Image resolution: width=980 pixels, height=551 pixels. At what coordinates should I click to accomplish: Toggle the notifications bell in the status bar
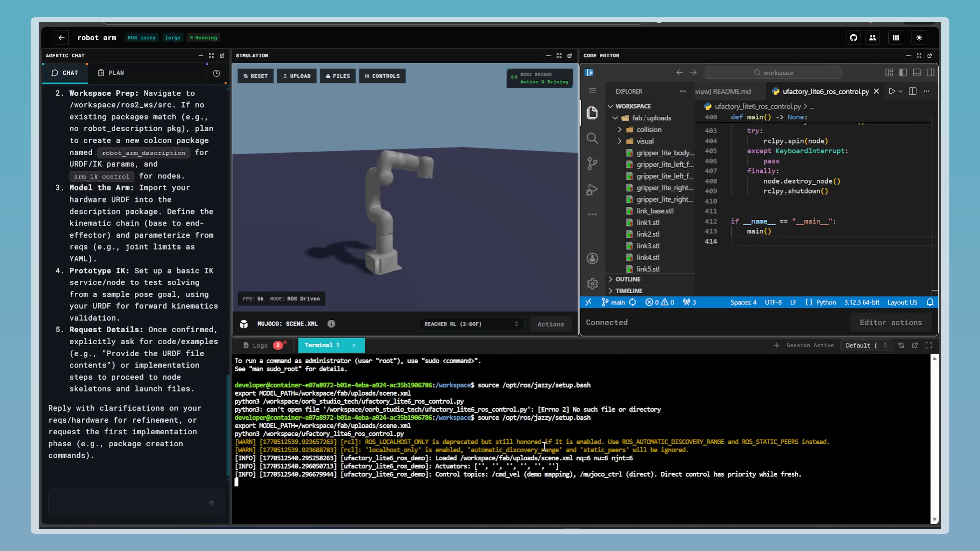930,302
